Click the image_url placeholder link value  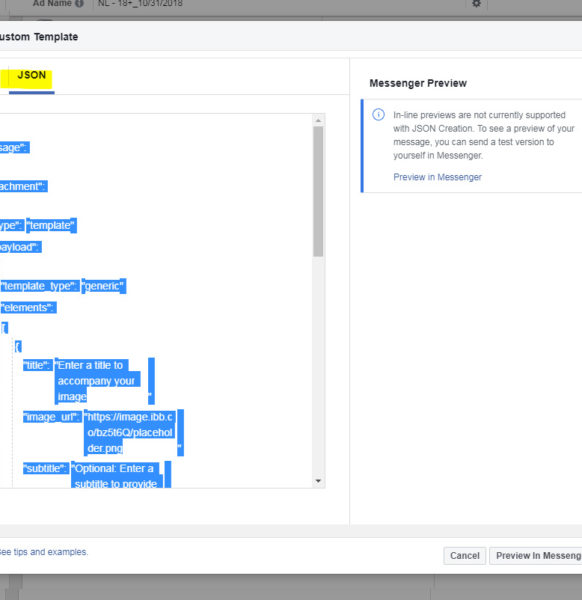130,432
